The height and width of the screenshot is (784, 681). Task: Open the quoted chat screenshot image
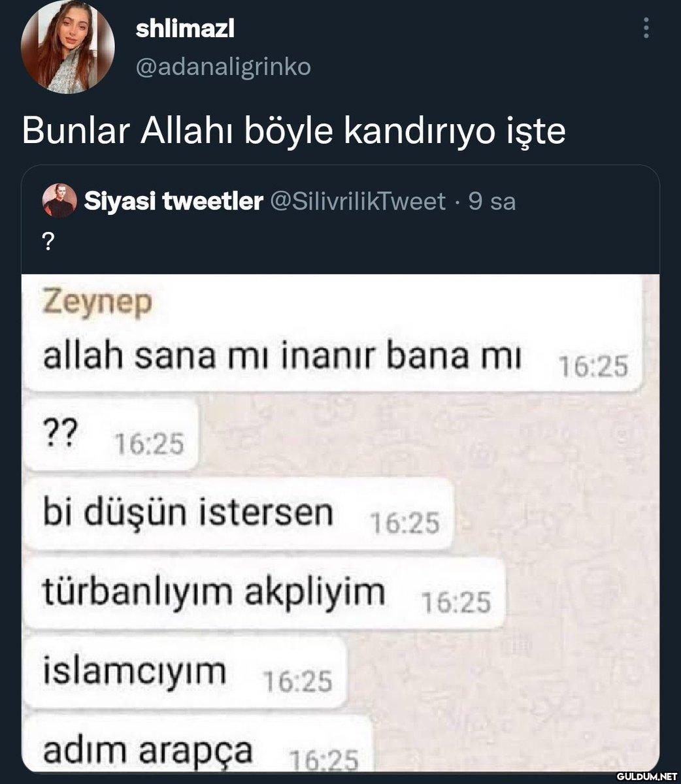(340, 523)
